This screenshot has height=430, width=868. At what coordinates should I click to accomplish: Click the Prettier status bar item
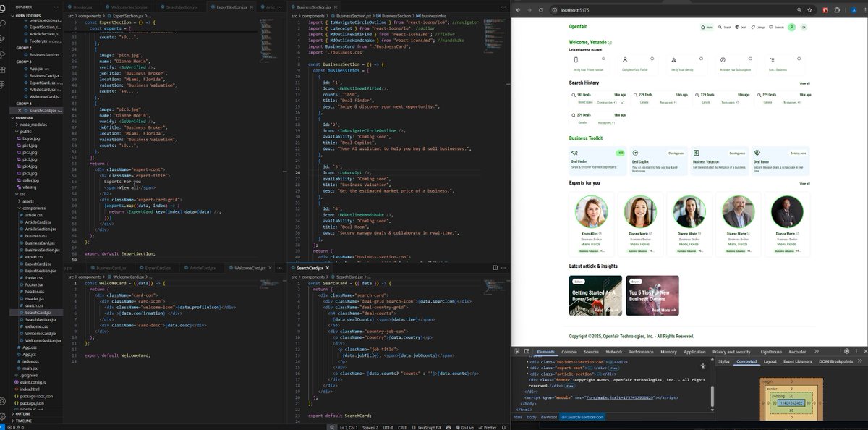pos(488,427)
